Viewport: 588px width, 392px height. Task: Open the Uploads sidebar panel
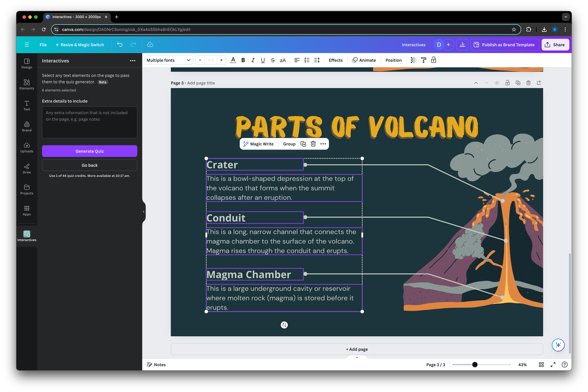point(27,147)
